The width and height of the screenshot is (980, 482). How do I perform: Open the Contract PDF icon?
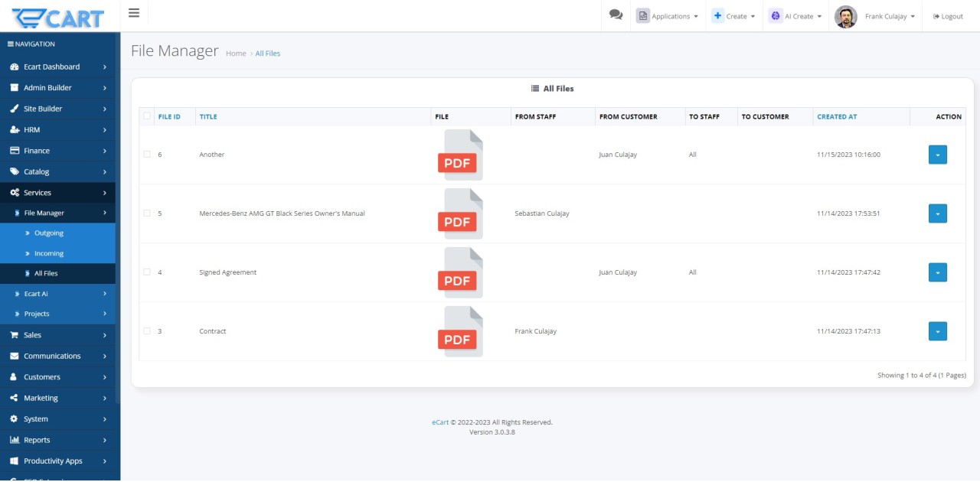[460, 331]
